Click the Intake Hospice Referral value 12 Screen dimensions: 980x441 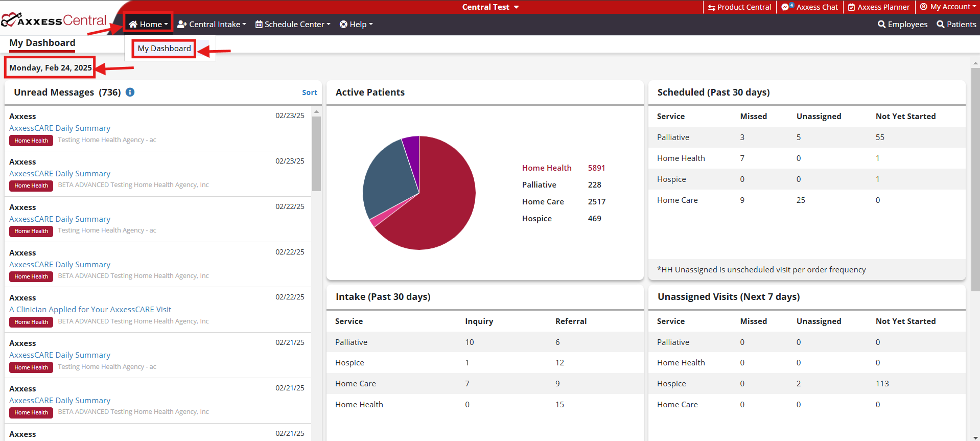pyautogui.click(x=559, y=363)
